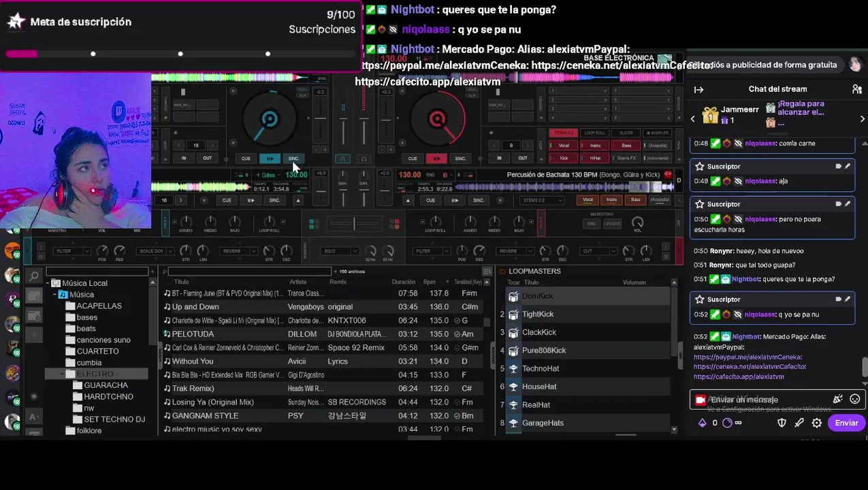This screenshot has height=490, width=868.
Task: Toggle left deck play/pause button
Action: [x=270, y=159]
